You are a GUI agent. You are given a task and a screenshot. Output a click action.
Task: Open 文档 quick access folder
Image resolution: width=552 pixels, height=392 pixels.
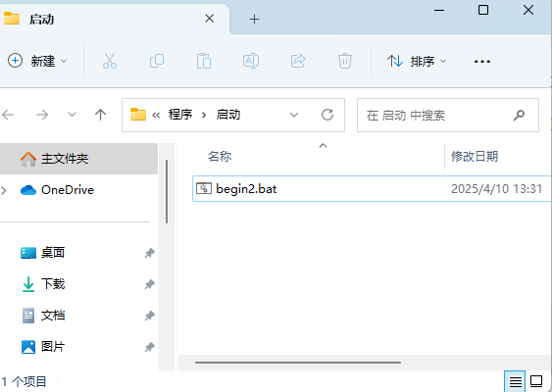53,316
